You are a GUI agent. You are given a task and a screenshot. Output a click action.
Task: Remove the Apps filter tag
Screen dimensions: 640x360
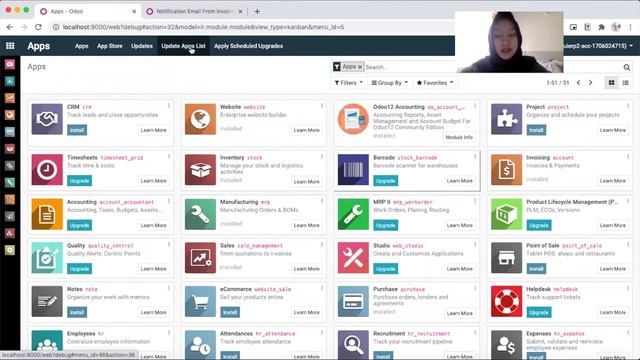[360, 67]
